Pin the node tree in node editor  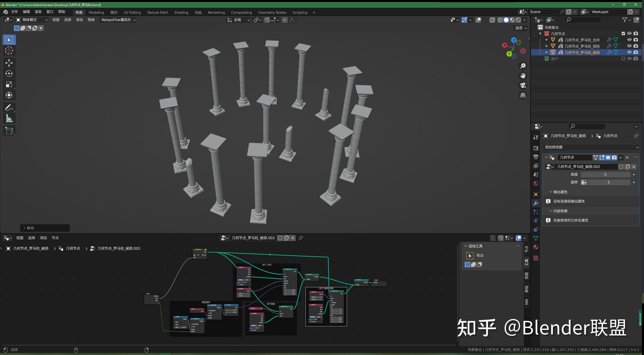[x=301, y=238]
